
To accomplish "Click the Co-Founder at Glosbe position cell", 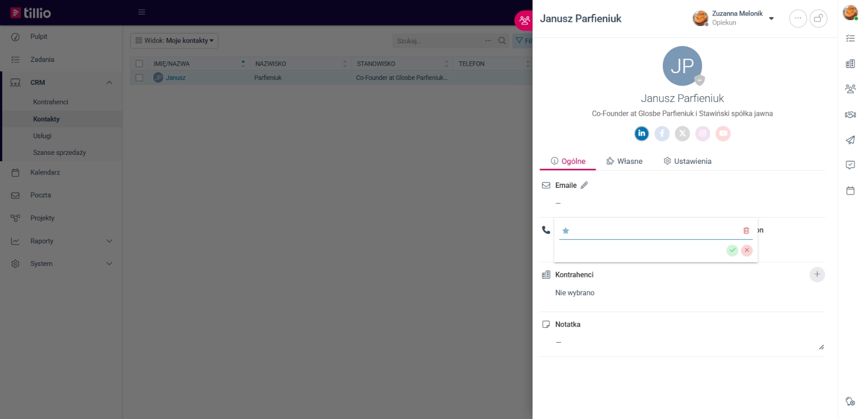I will coord(402,78).
